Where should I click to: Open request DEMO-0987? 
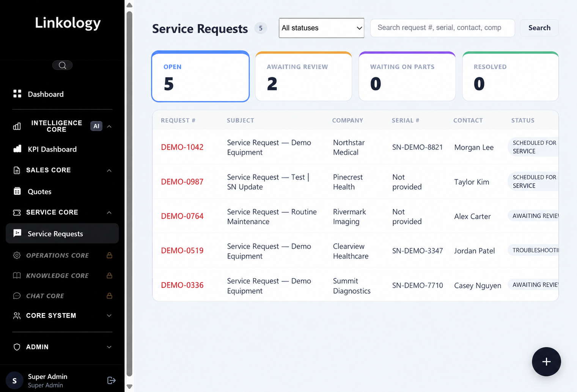182,182
